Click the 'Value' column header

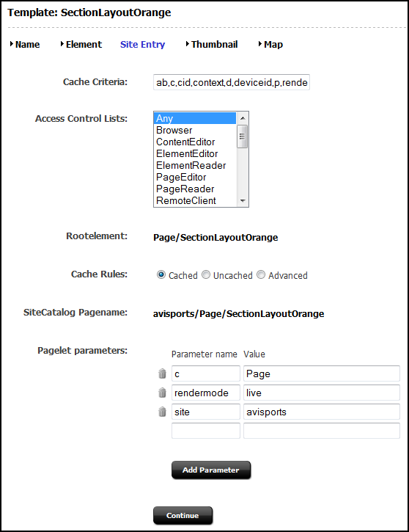point(254,354)
